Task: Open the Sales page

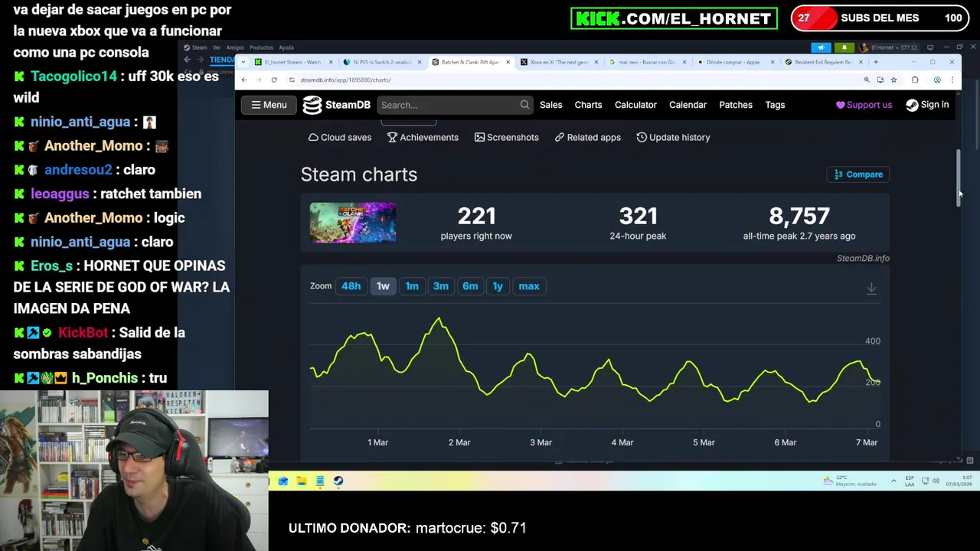Action: (x=550, y=105)
